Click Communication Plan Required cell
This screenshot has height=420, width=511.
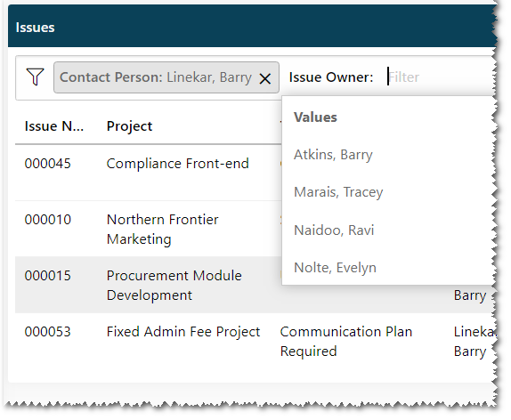[x=346, y=342]
